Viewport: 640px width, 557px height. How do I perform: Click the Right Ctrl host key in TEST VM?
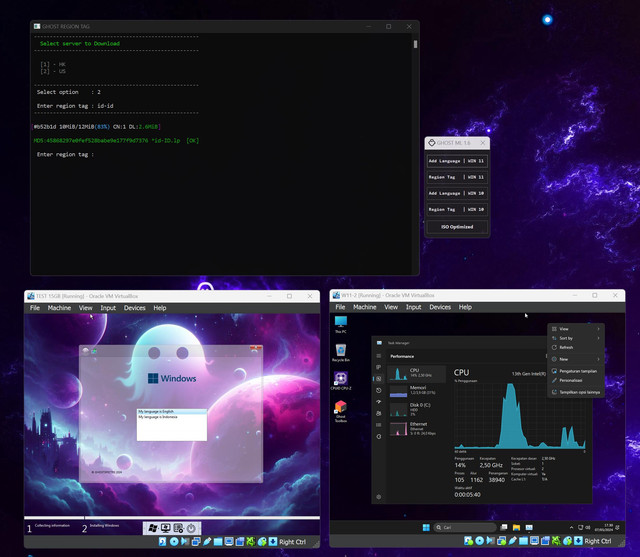tap(292, 542)
